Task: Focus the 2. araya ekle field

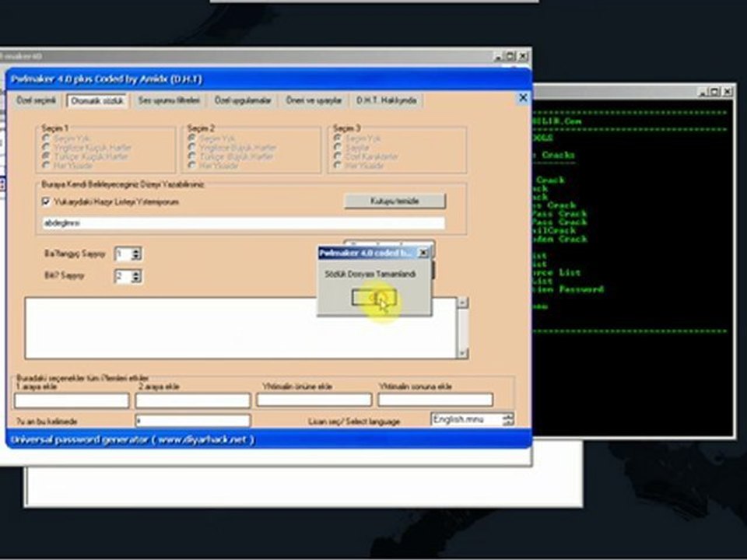Action: 192,400
